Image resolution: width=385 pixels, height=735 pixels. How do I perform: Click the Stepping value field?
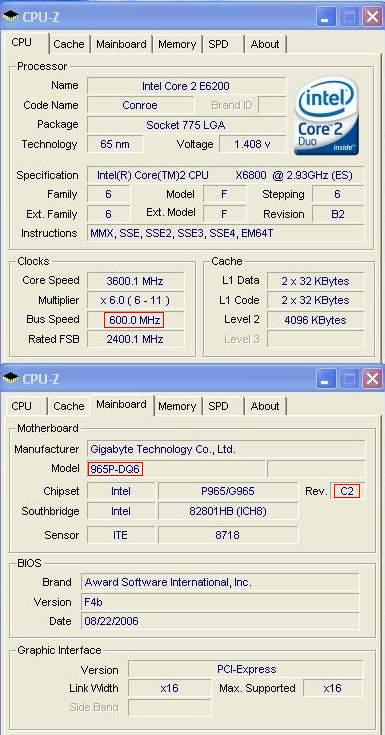[338, 195]
